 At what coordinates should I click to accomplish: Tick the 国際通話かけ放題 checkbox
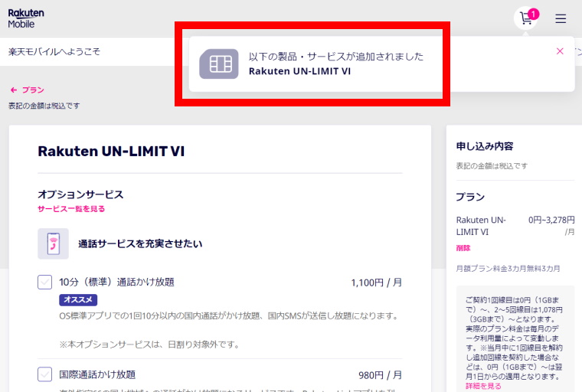[x=45, y=374]
